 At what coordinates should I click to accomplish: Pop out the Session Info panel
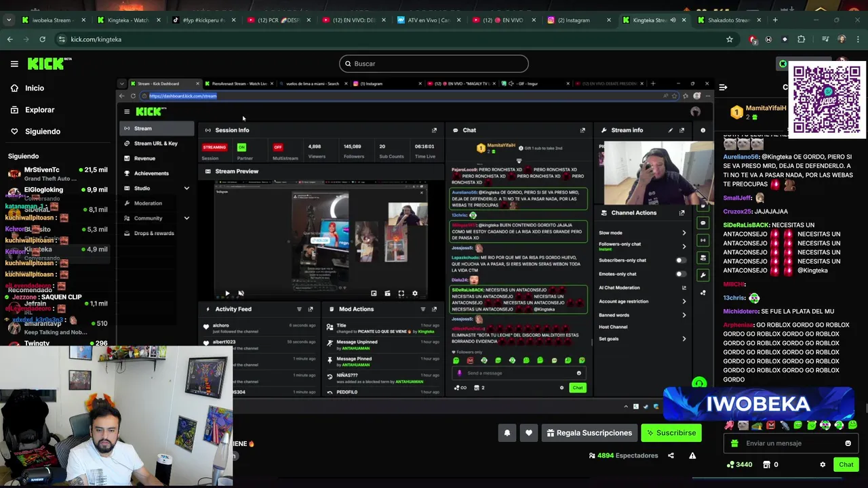(x=434, y=129)
